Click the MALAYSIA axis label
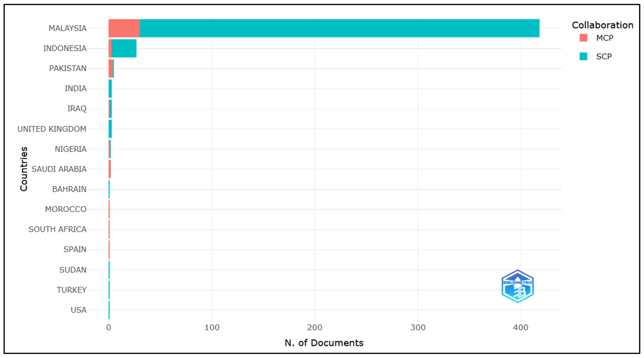Viewport: 644px width, 358px height. (x=67, y=28)
